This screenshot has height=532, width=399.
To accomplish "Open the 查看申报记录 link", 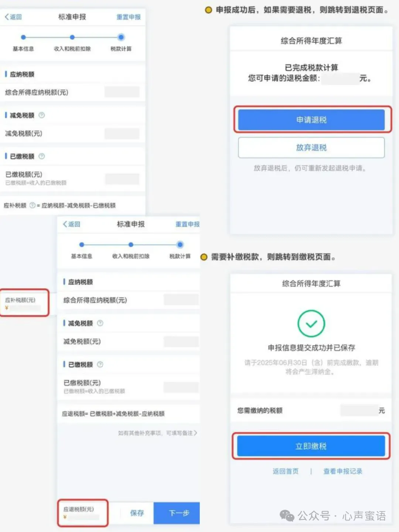I will click(x=343, y=471).
